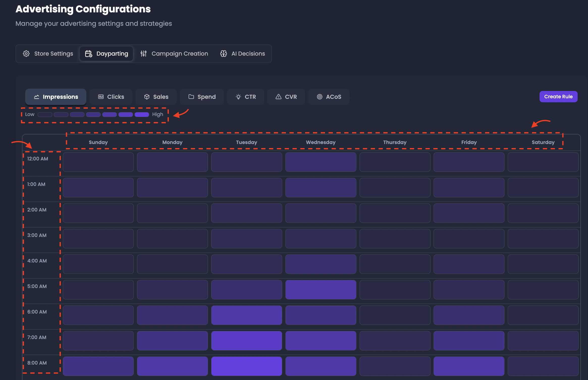Image resolution: width=588 pixels, height=380 pixels.
Task: Click the 8:00 AM row label
Action: tap(37, 363)
